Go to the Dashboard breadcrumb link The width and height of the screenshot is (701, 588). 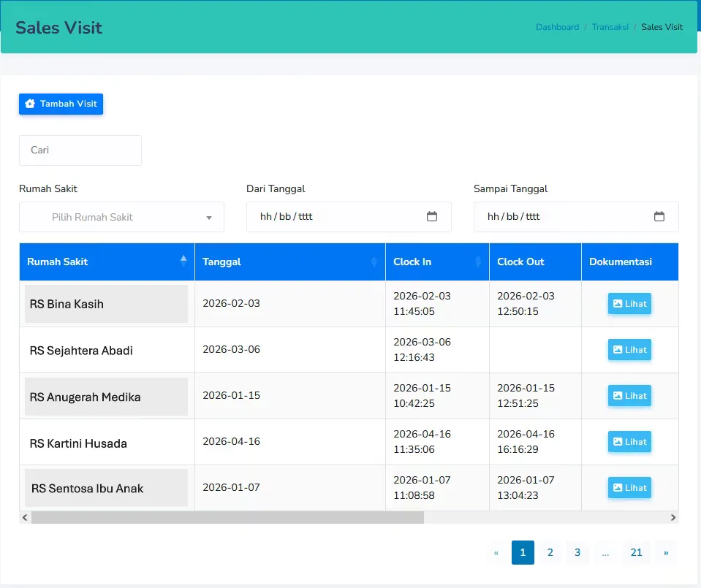coord(558,27)
